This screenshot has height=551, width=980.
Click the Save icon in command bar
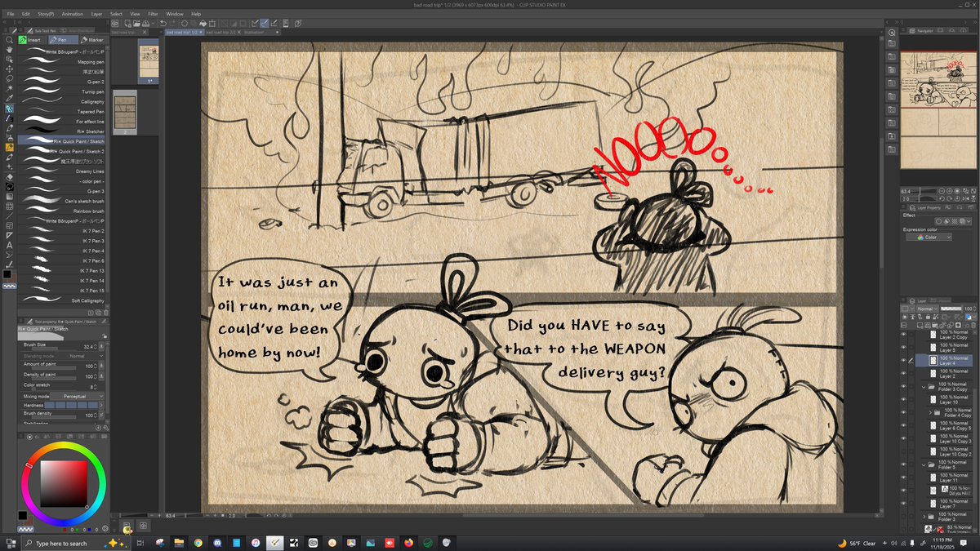click(145, 23)
